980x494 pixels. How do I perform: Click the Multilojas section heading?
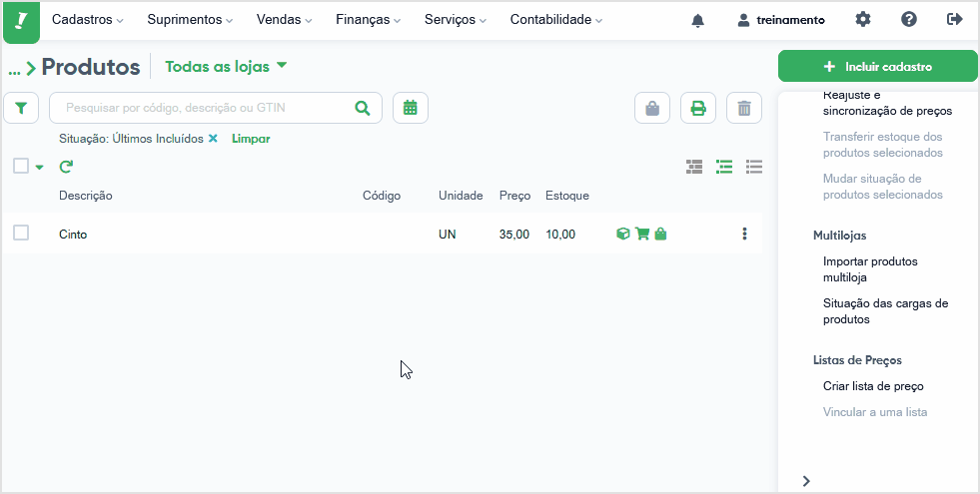pyautogui.click(x=839, y=236)
